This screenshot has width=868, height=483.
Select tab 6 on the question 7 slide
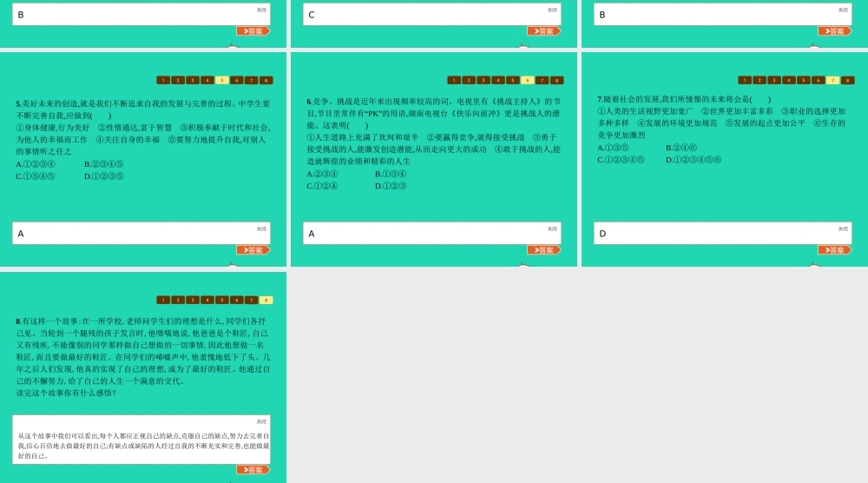pos(819,80)
